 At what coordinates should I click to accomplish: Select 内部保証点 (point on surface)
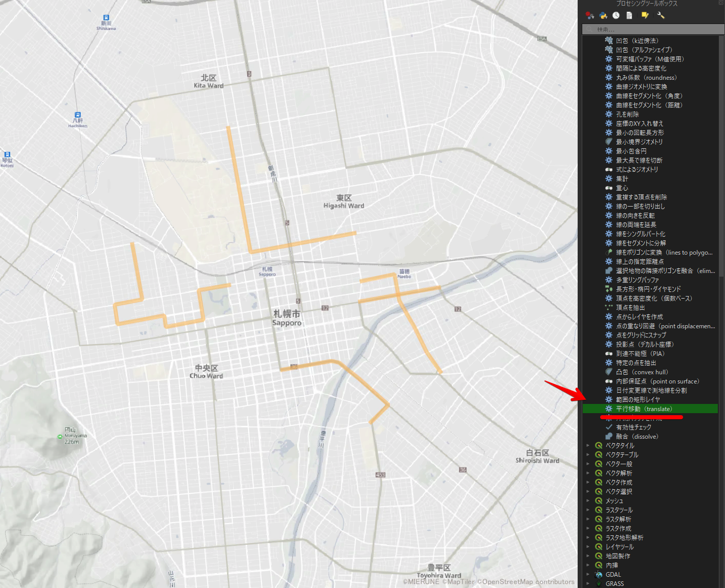[x=657, y=381]
